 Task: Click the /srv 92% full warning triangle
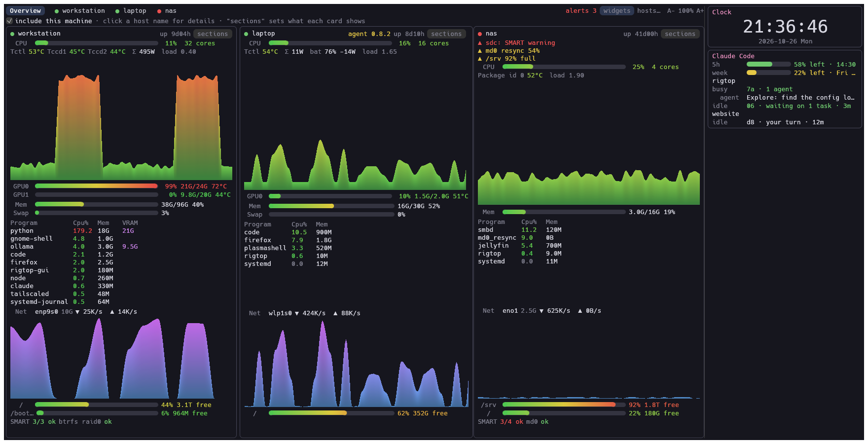coord(480,59)
